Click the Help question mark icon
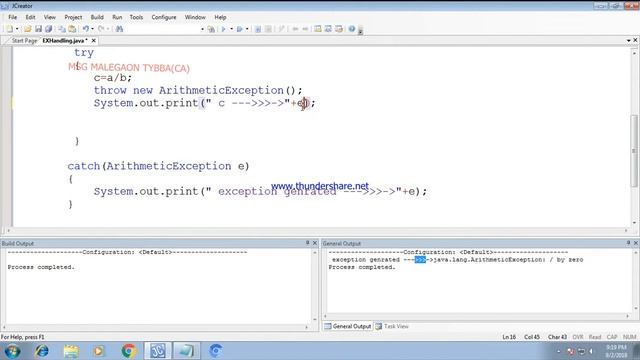Screen dimensions: 640x360 coord(352,29)
